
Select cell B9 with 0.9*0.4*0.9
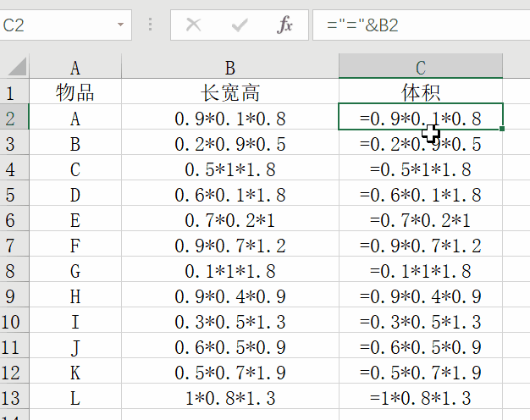click(229, 294)
